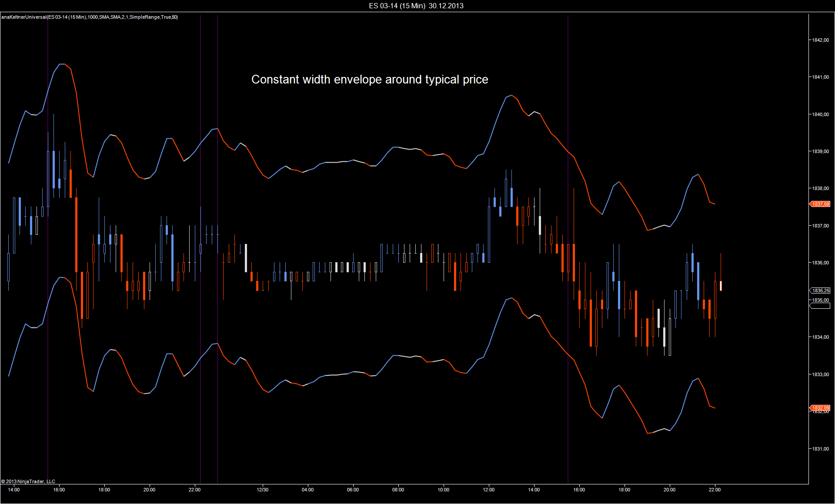Click the last 22:00 time axis label
This screenshot has width=835, height=504.
(715, 490)
